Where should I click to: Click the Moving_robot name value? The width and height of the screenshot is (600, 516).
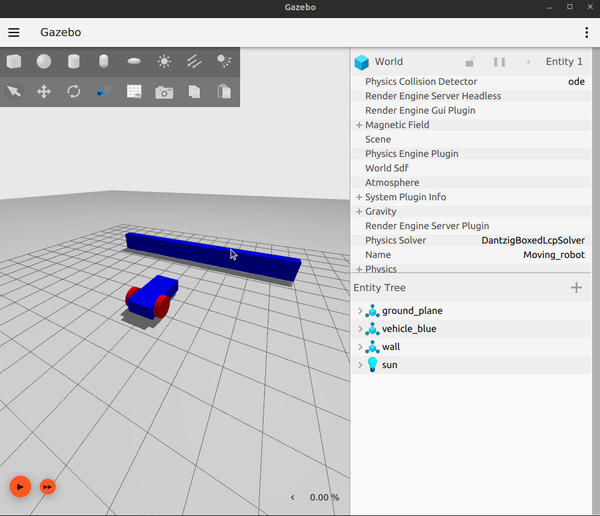554,255
